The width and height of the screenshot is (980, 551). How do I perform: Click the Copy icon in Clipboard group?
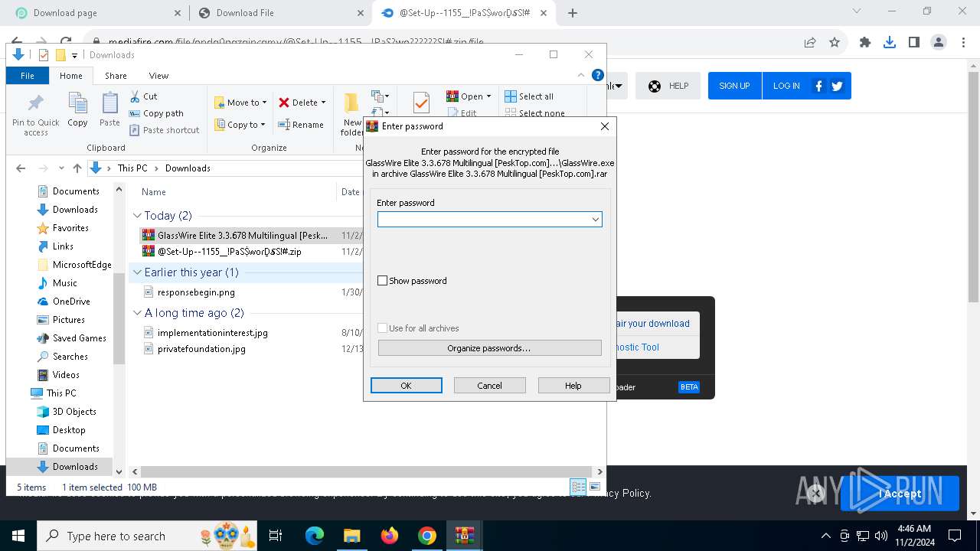coord(77,103)
